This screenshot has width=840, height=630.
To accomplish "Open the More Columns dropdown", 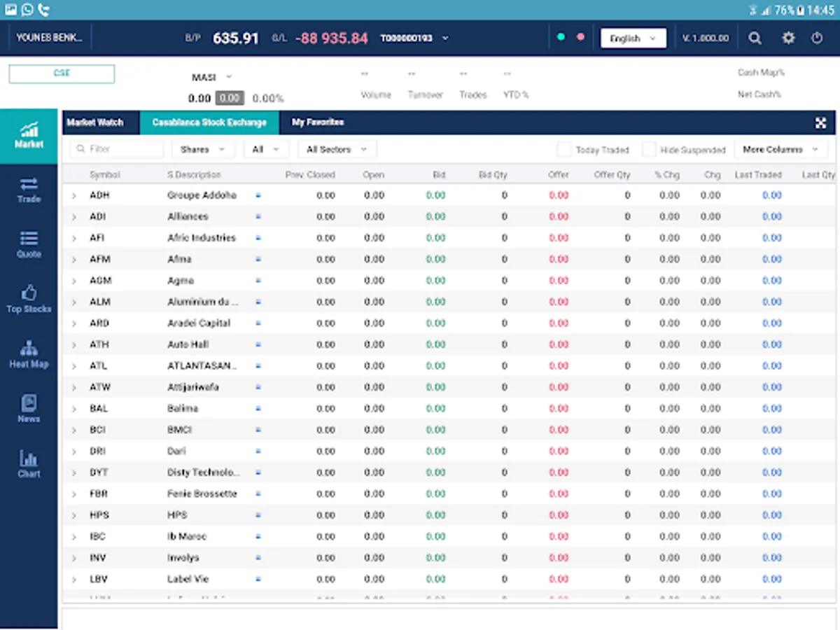I will coord(780,149).
